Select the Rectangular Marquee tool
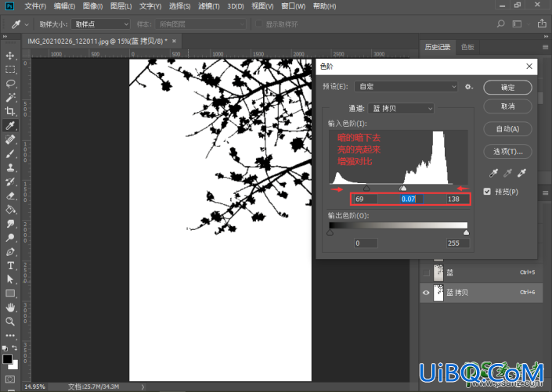 10,70
